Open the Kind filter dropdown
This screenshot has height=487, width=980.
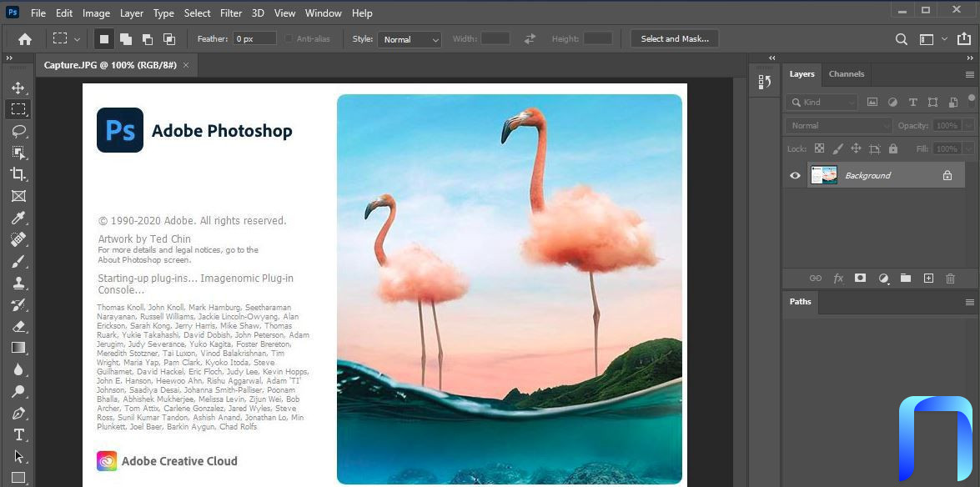(x=822, y=102)
